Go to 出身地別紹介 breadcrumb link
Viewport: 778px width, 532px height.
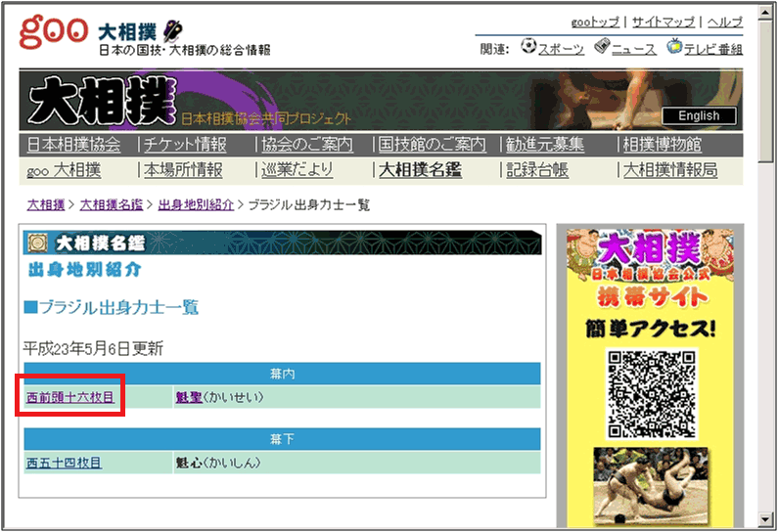[x=196, y=205]
